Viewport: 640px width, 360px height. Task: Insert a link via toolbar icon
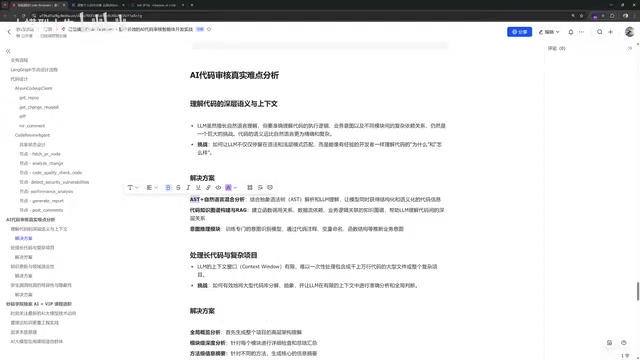(x=208, y=187)
